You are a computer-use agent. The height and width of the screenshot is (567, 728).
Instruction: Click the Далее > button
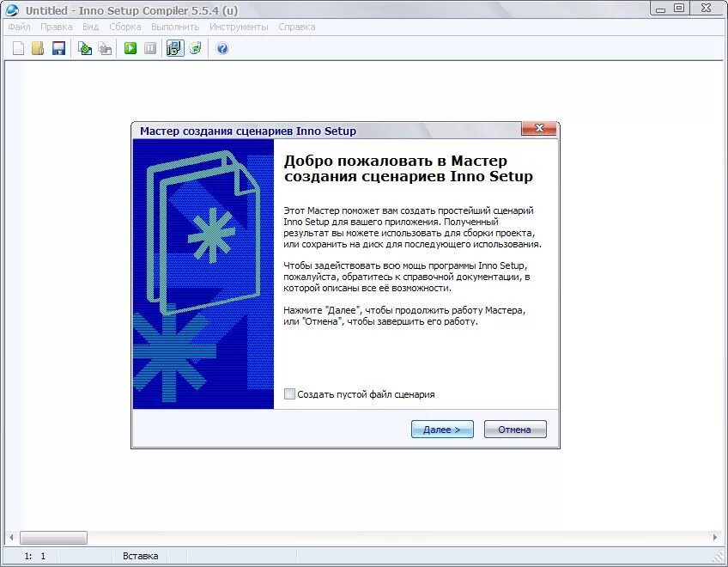click(442, 430)
